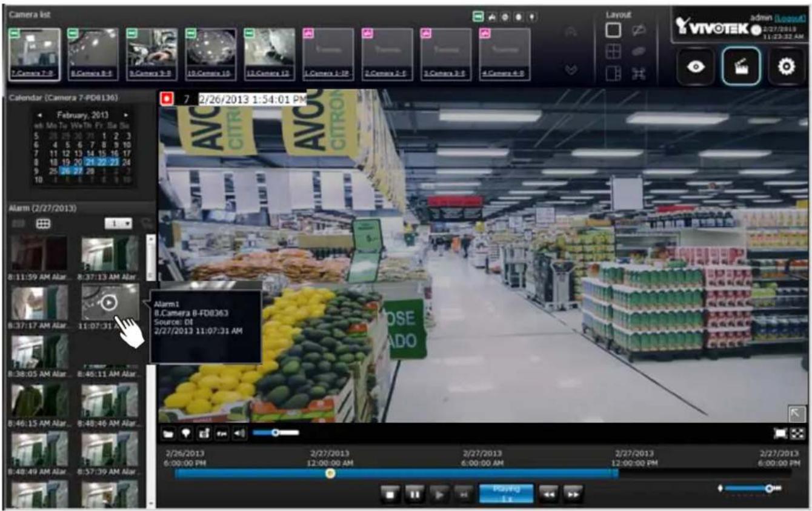
Task: Open the 8:37:17 AM alarm thumbnail
Action: point(39,302)
